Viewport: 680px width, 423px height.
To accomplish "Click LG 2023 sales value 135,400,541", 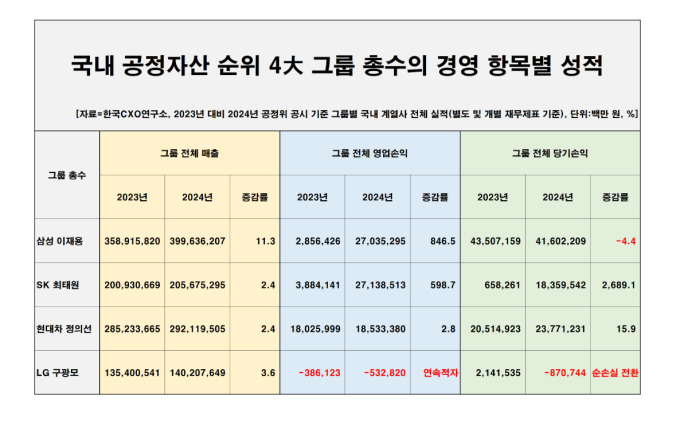I will [132, 373].
